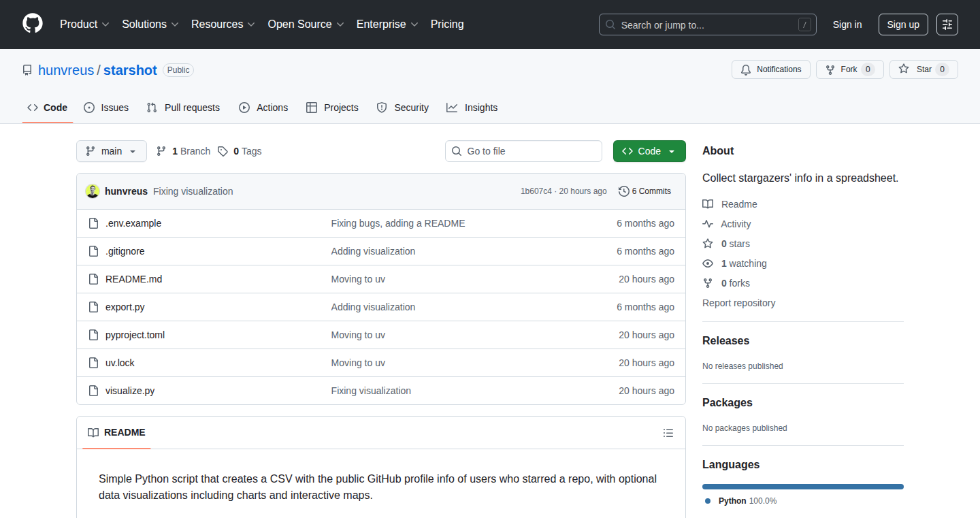980x518 pixels.
Task: Open the Fixing visualization commit message
Action: tap(193, 191)
